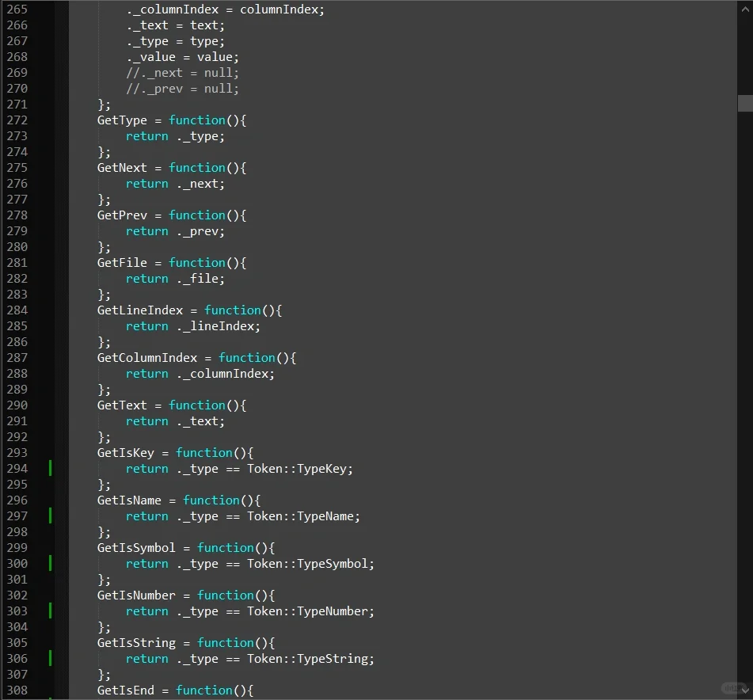Click line number 265 in gutter

click(17, 10)
